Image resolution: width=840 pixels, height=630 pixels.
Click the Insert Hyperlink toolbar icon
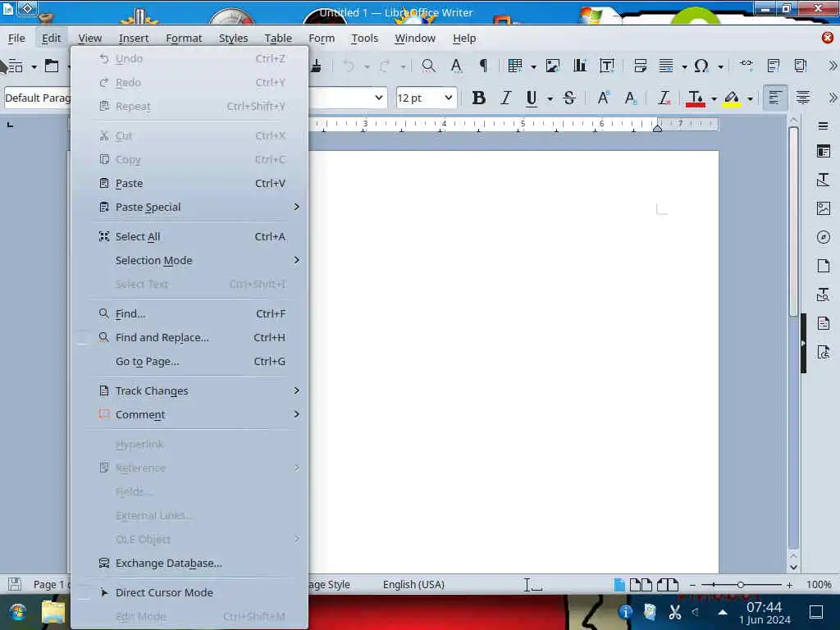[x=746, y=65]
